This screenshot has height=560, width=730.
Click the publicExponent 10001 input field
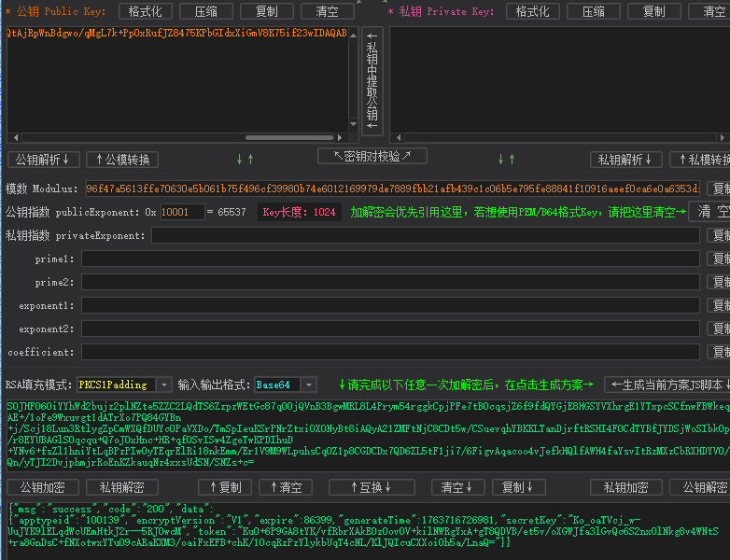coord(181,212)
